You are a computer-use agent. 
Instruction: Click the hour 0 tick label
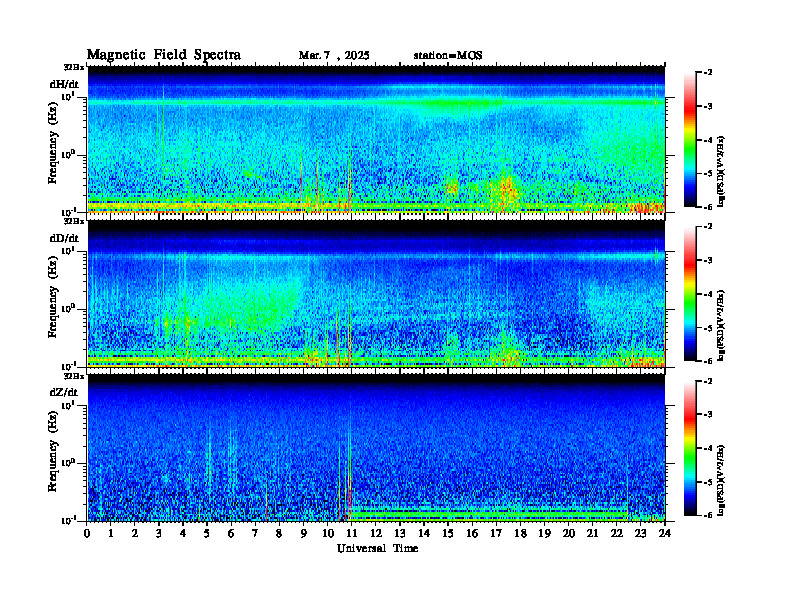(87, 533)
